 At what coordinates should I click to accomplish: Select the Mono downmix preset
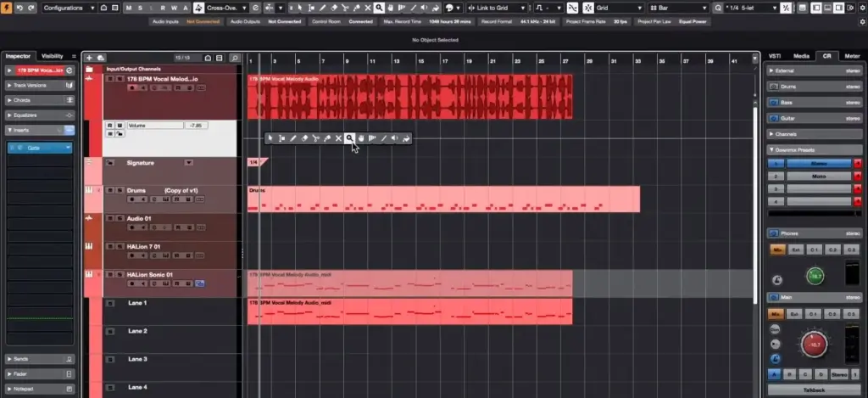pyautogui.click(x=819, y=177)
